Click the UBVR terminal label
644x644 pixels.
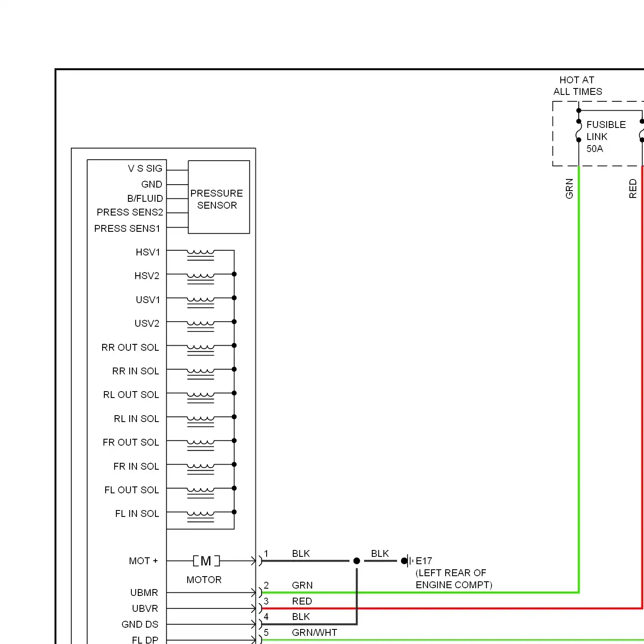coord(145,608)
